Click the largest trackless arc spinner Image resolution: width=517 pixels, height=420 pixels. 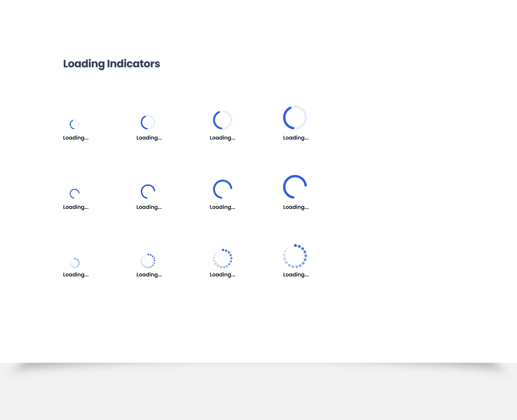coord(295,187)
